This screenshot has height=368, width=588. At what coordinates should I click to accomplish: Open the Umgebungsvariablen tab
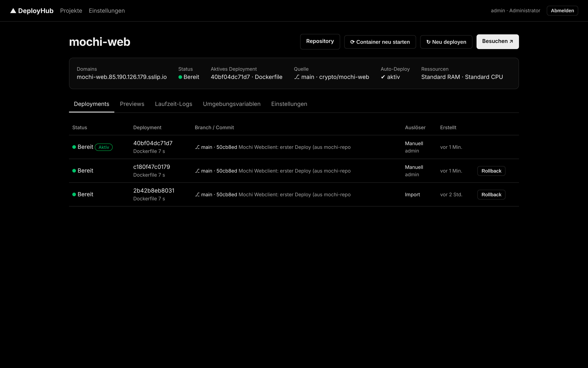pyautogui.click(x=232, y=104)
